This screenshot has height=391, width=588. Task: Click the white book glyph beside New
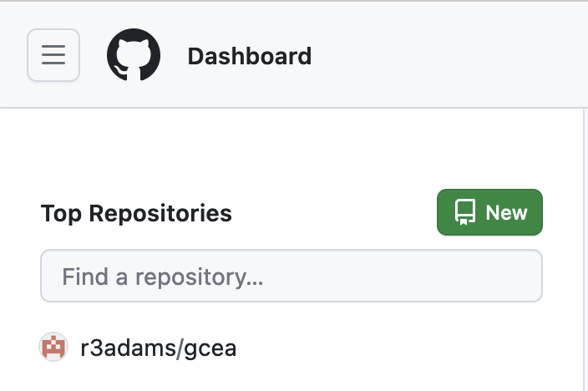465,212
